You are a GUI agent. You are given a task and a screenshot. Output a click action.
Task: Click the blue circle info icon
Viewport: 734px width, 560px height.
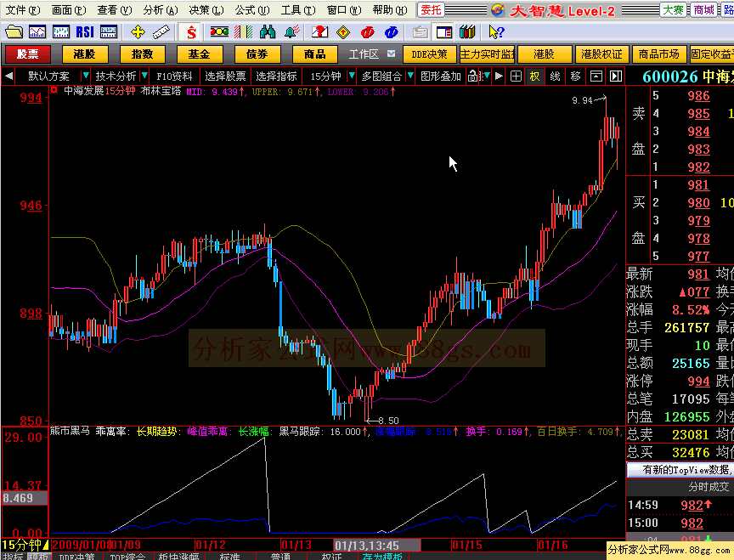392,31
